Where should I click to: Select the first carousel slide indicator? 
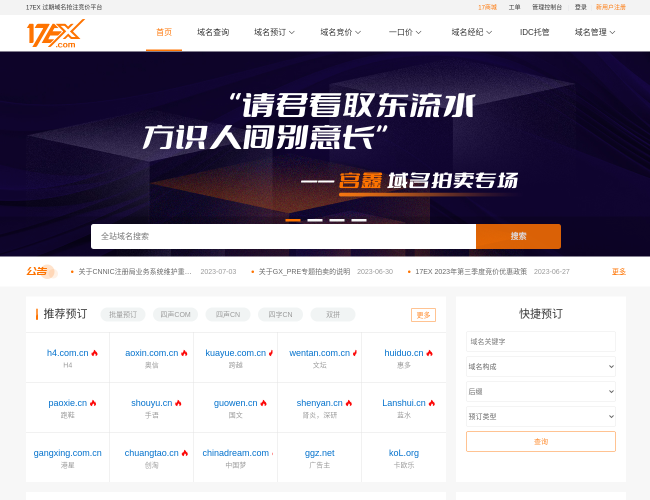coord(293,220)
